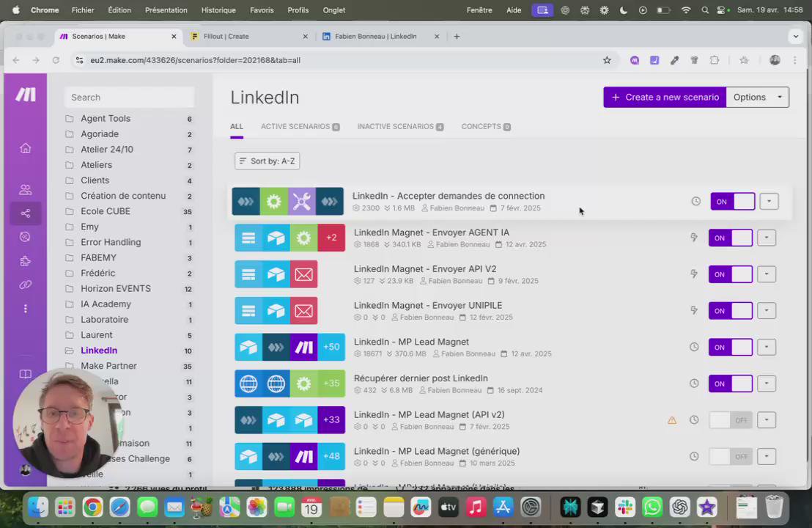The image size is (812, 528).
Task: Click warning triangle on MP Lead Magnet (API v2)
Action: 672,420
